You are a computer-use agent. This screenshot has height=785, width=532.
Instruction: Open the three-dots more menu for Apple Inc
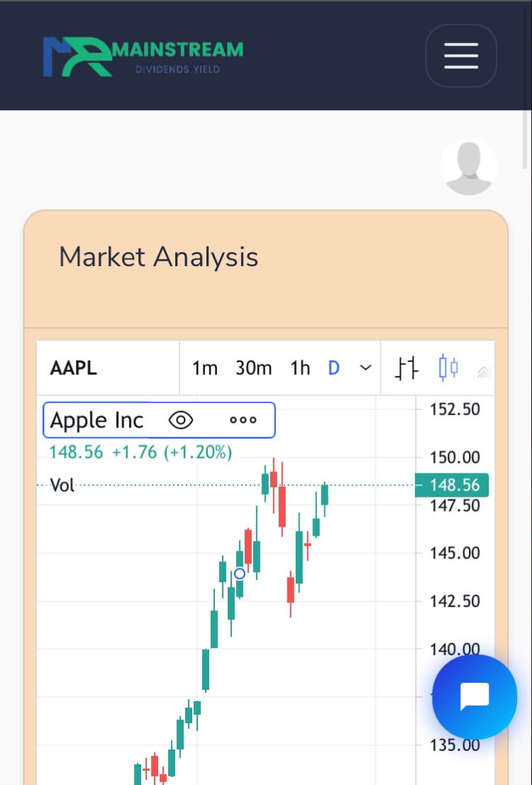[x=243, y=420]
